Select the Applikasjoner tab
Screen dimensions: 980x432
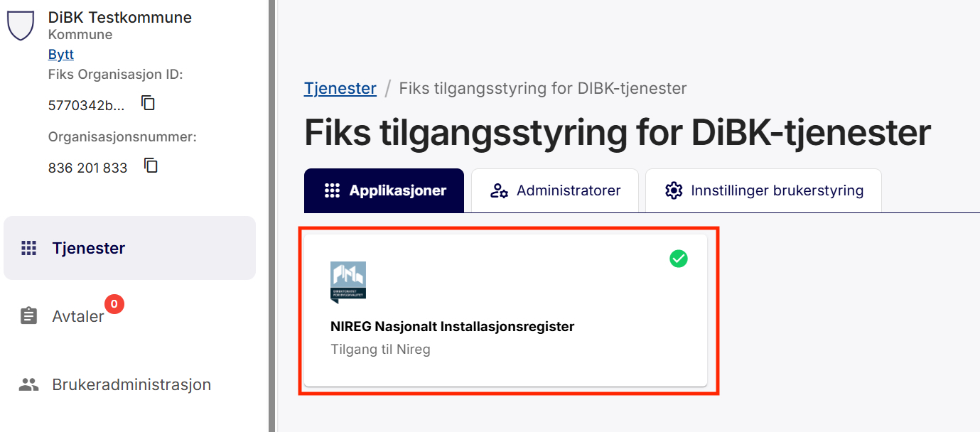tap(384, 190)
